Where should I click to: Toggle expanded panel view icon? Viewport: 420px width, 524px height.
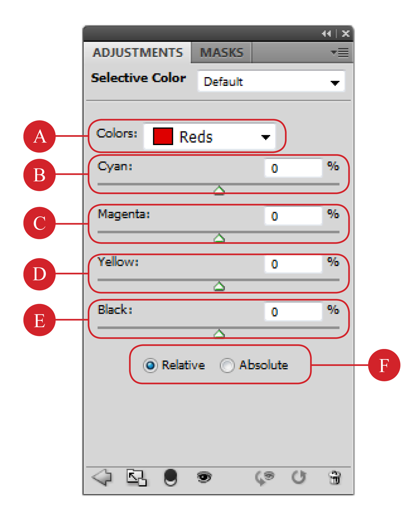[x=136, y=478]
